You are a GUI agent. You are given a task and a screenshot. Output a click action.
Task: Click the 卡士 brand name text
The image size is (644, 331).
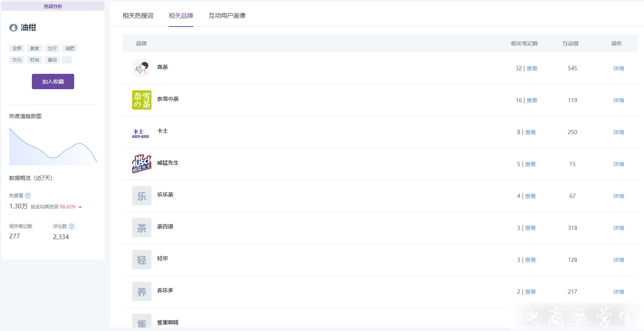tap(163, 131)
